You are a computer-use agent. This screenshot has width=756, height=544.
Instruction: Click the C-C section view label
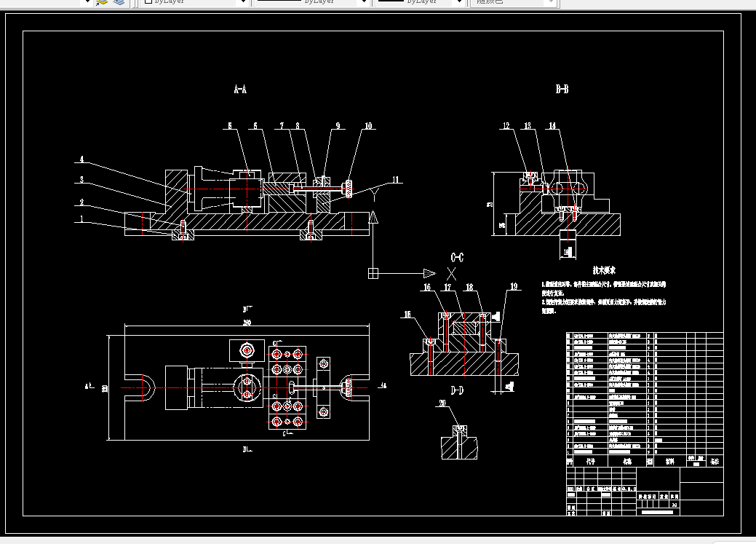pyautogui.click(x=457, y=257)
